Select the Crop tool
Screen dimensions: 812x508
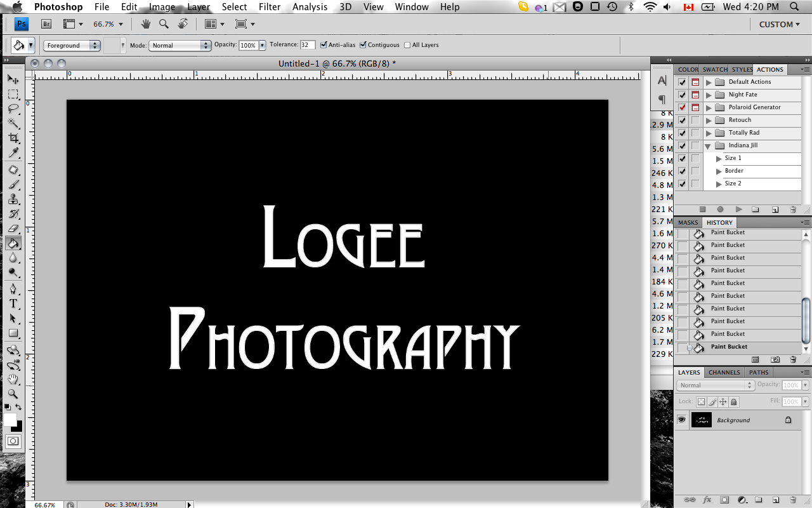[x=13, y=138]
